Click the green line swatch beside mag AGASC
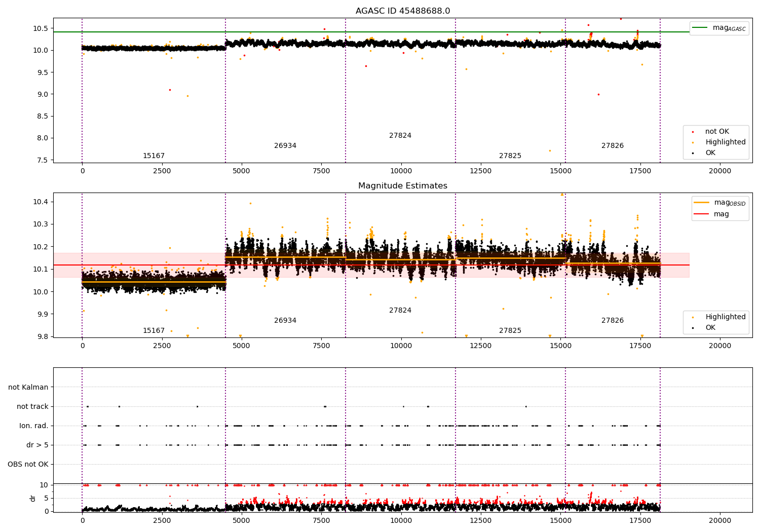760x532 pixels. [700, 28]
